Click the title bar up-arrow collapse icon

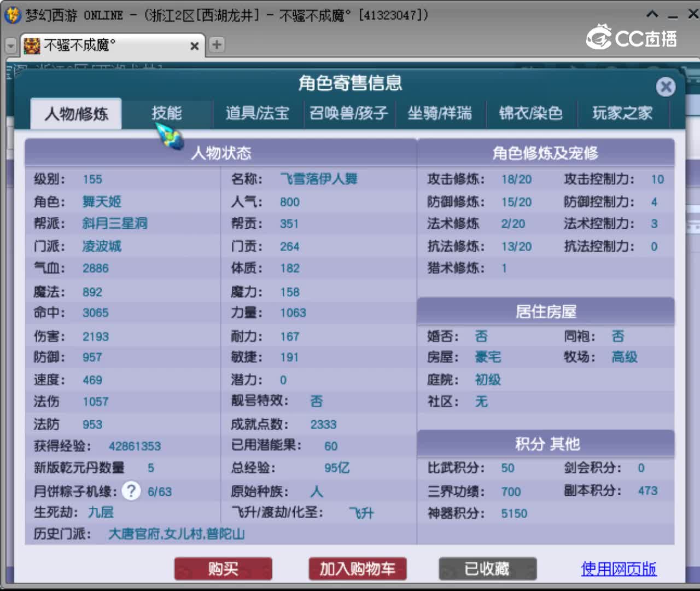652,14
